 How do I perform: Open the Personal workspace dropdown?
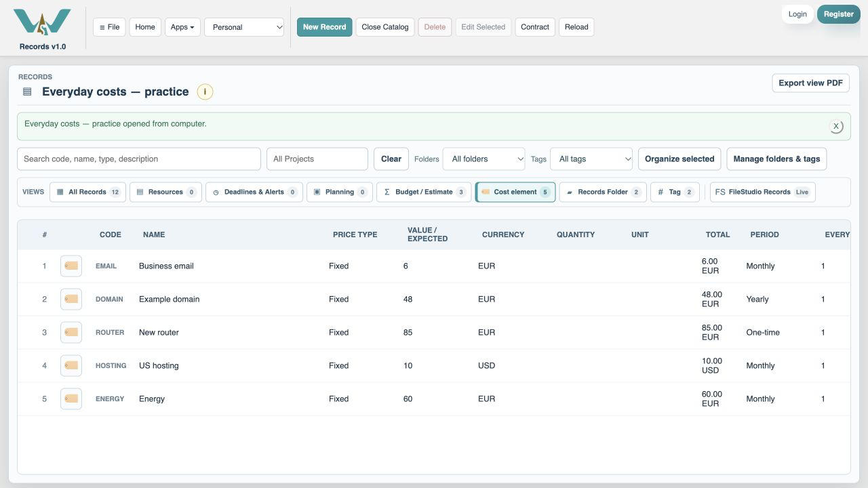click(x=244, y=27)
